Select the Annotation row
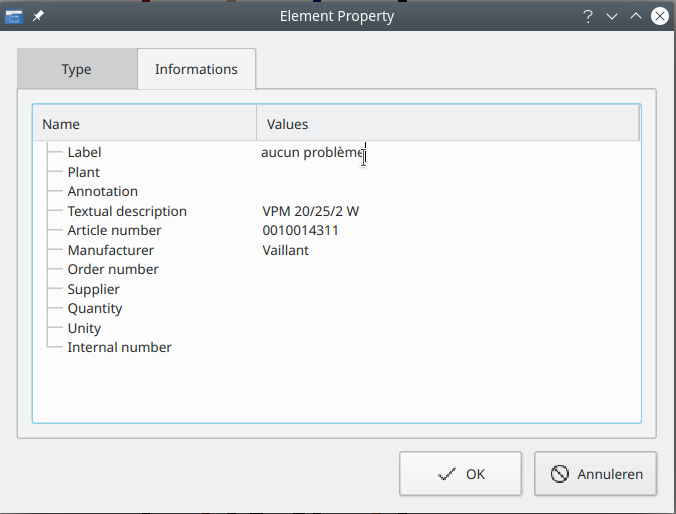676x514 pixels. click(103, 192)
